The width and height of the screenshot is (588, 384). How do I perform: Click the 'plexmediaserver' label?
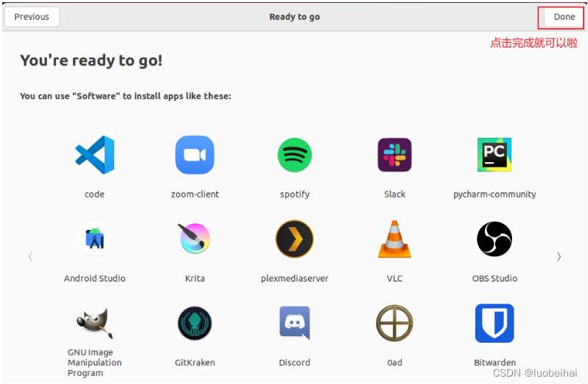(295, 279)
